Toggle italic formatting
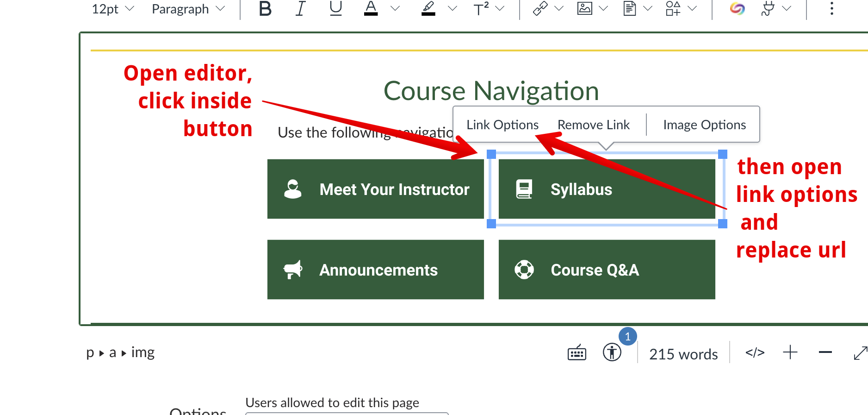 [300, 9]
